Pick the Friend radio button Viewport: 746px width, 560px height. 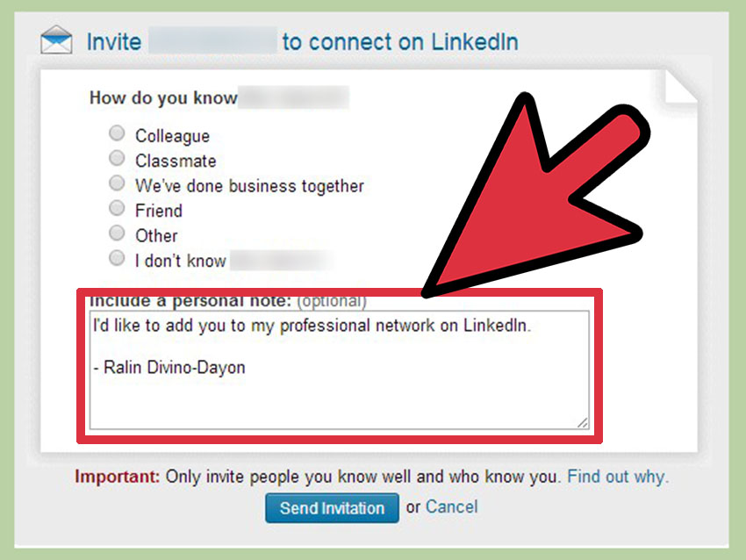point(117,209)
